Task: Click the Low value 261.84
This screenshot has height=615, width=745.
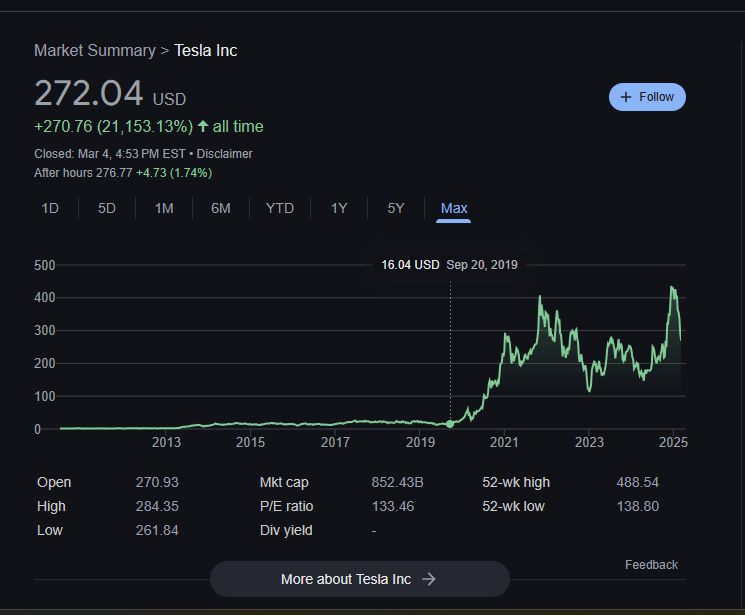Action: tap(157, 530)
